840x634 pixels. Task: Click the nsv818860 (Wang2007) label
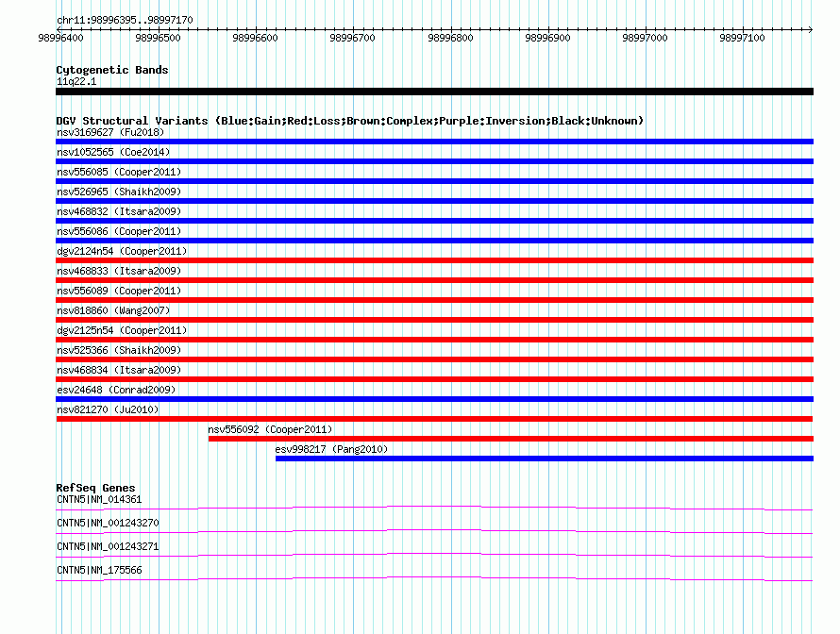(x=113, y=310)
